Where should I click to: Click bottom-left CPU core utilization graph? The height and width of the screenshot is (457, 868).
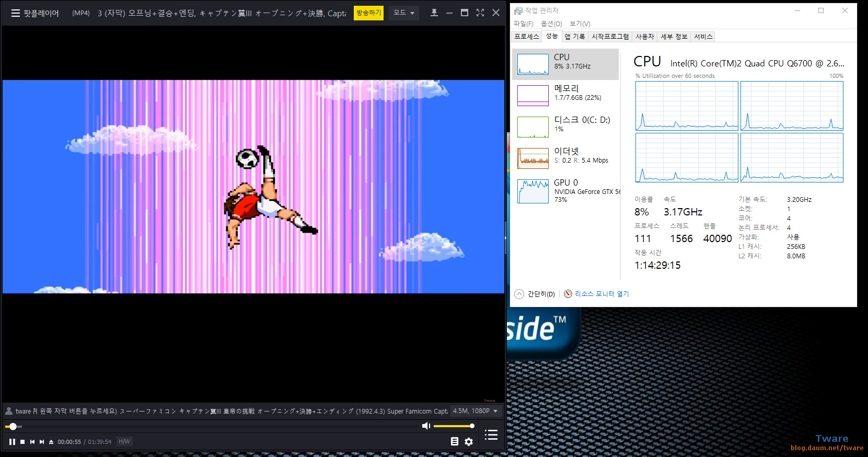pos(687,157)
